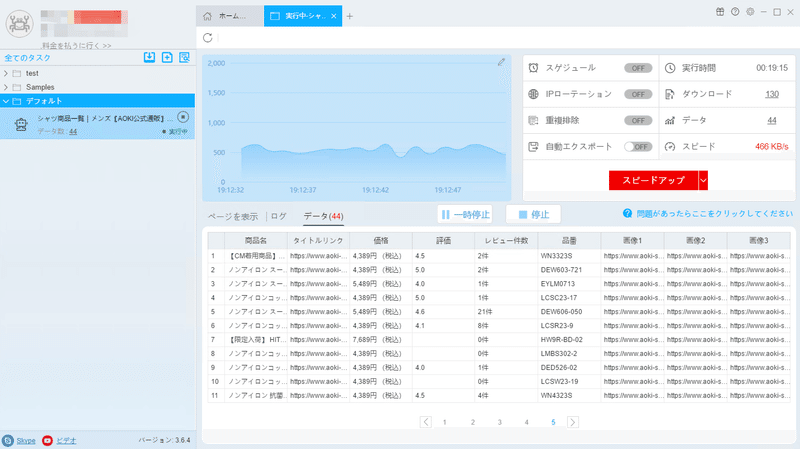This screenshot has width=800, height=449.
Task: Select the データ(44) tab
Action: pyautogui.click(x=323, y=216)
